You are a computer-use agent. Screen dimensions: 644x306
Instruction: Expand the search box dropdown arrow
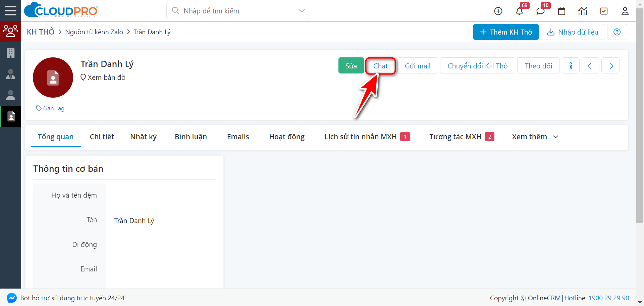click(x=302, y=11)
